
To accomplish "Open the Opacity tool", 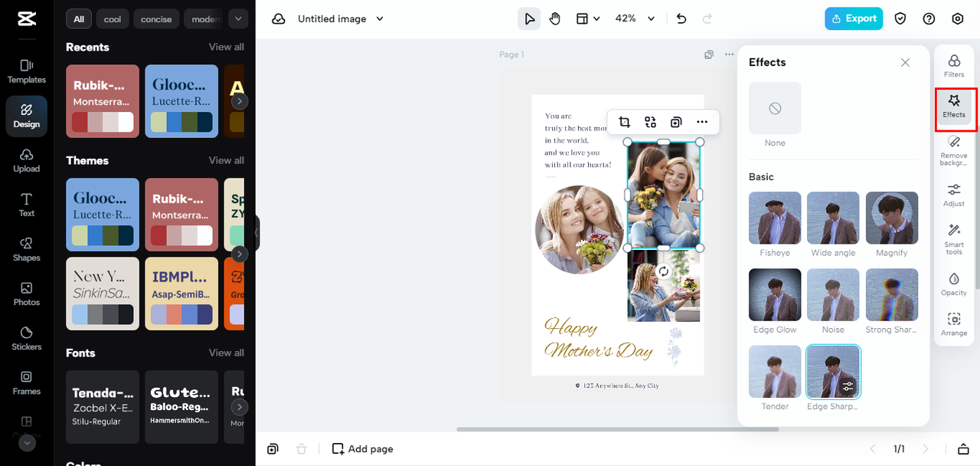I will 954,284.
